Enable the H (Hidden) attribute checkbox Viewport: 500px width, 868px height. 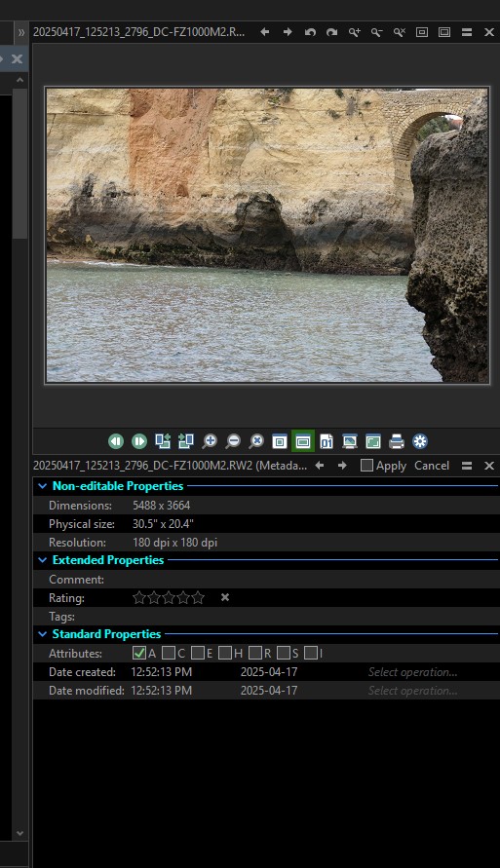pos(225,653)
